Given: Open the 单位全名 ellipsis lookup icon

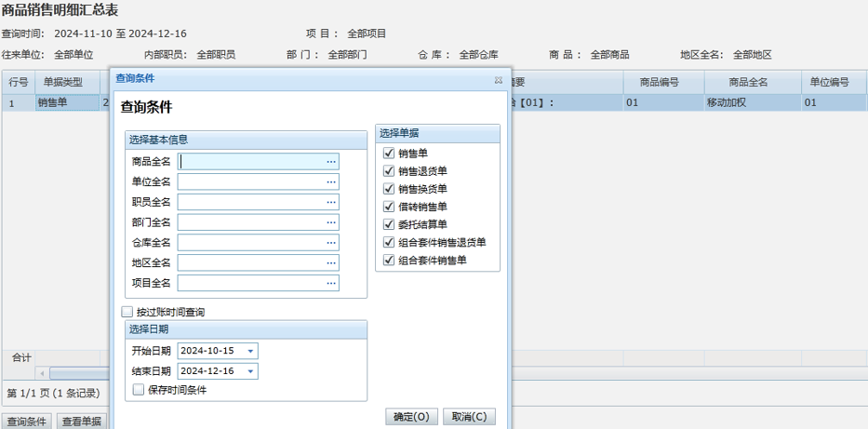Looking at the screenshot, I should click(x=330, y=182).
